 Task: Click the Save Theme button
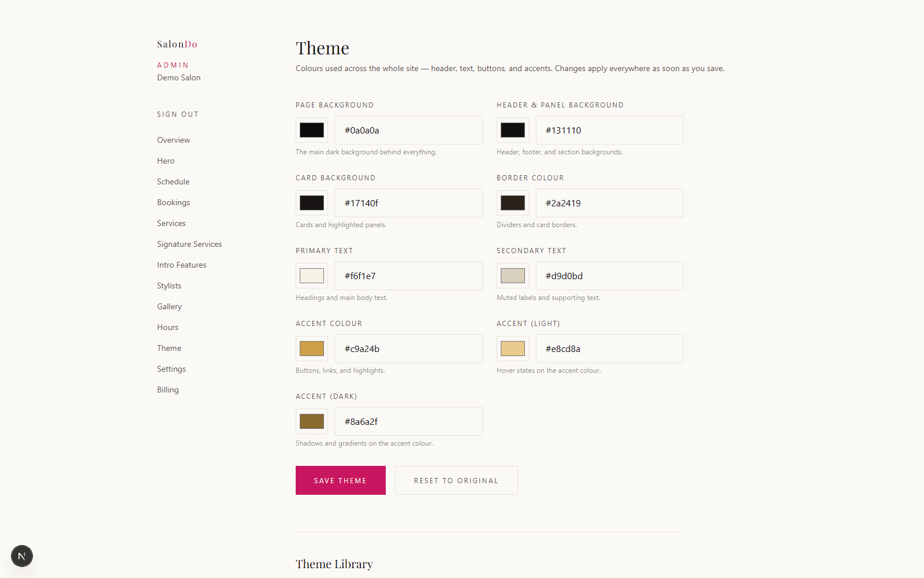tap(341, 480)
